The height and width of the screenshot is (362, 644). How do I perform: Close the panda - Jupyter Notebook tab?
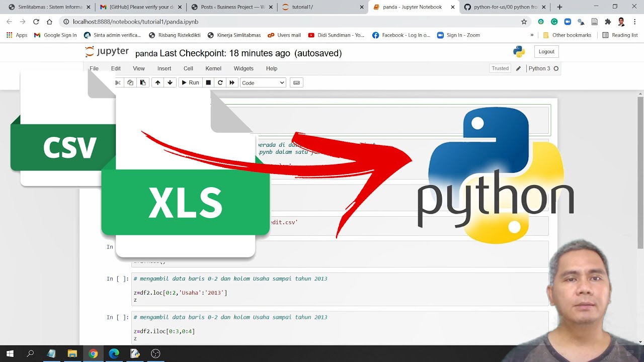click(x=452, y=7)
